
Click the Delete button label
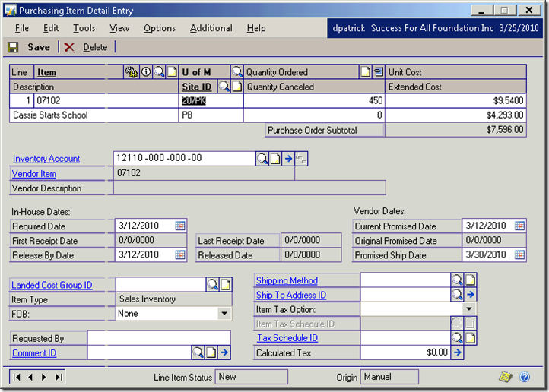pyautogui.click(x=95, y=47)
